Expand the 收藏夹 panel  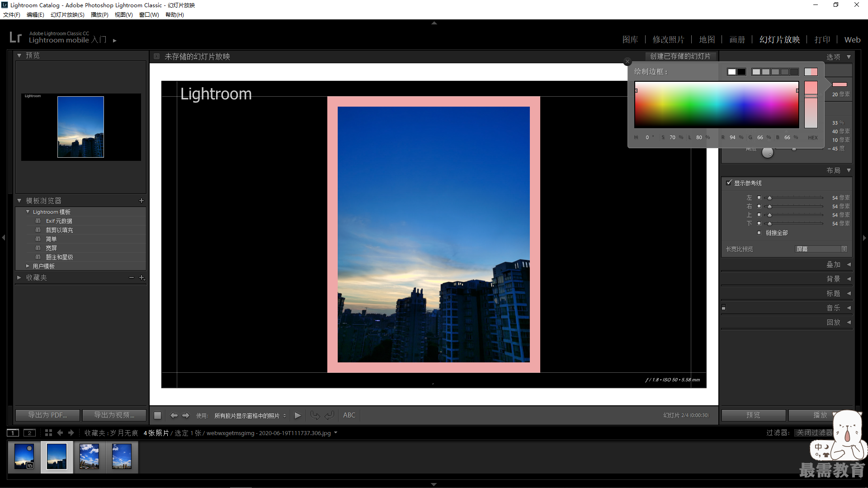(19, 277)
